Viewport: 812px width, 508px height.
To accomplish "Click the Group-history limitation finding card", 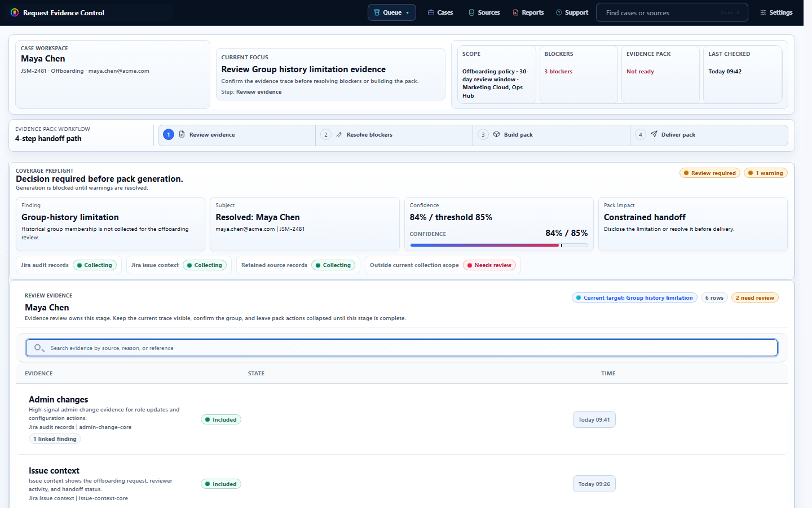I will (111, 224).
